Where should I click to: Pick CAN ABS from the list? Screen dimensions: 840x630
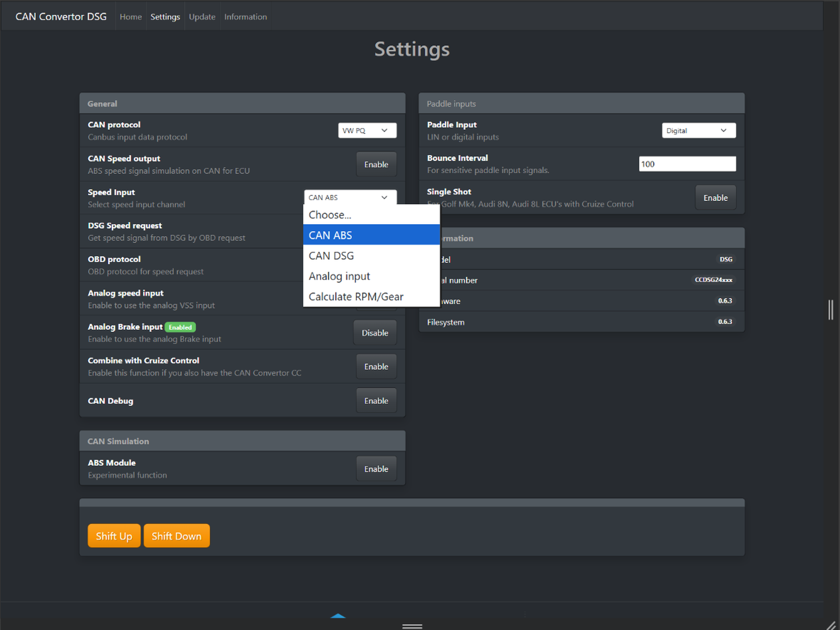point(371,235)
